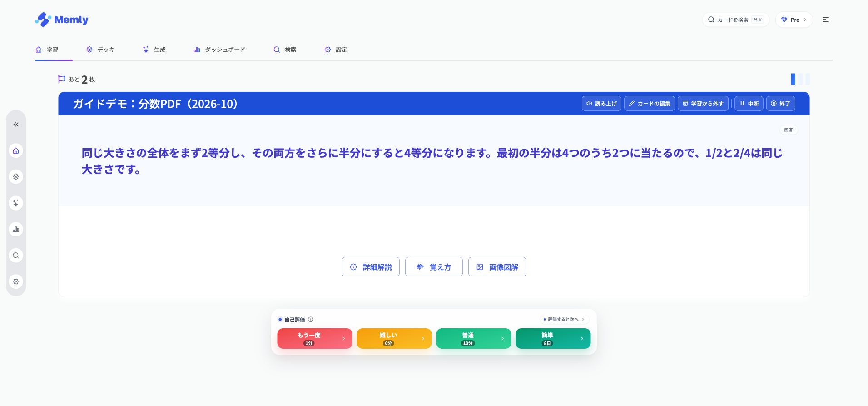
Task: Switch to the デッキ tab
Action: 100,50
